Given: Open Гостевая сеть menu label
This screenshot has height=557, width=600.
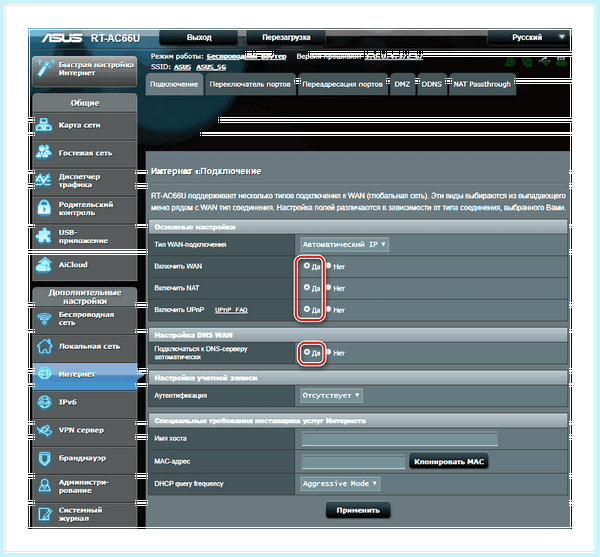Looking at the screenshot, I should pos(85,153).
